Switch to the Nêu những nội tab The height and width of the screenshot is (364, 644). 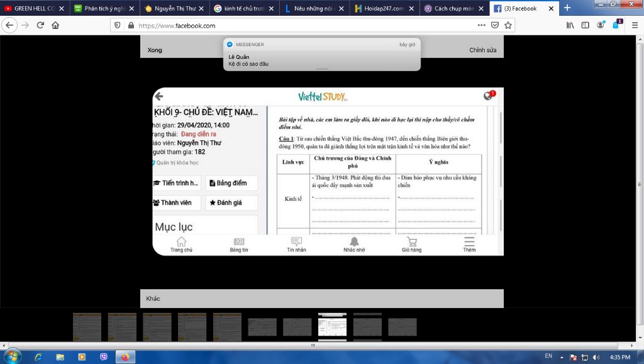(x=314, y=8)
